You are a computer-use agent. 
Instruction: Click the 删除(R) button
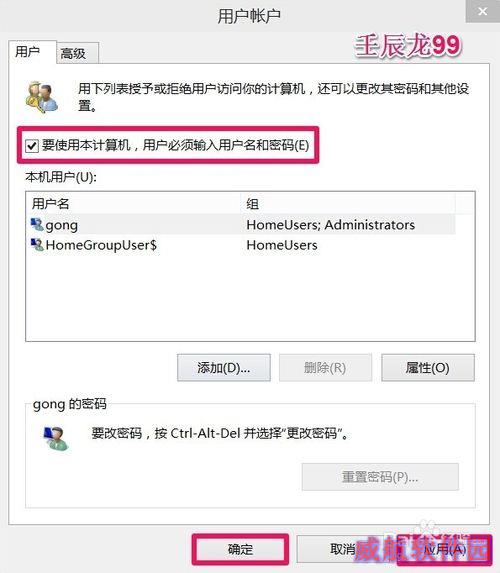(325, 367)
